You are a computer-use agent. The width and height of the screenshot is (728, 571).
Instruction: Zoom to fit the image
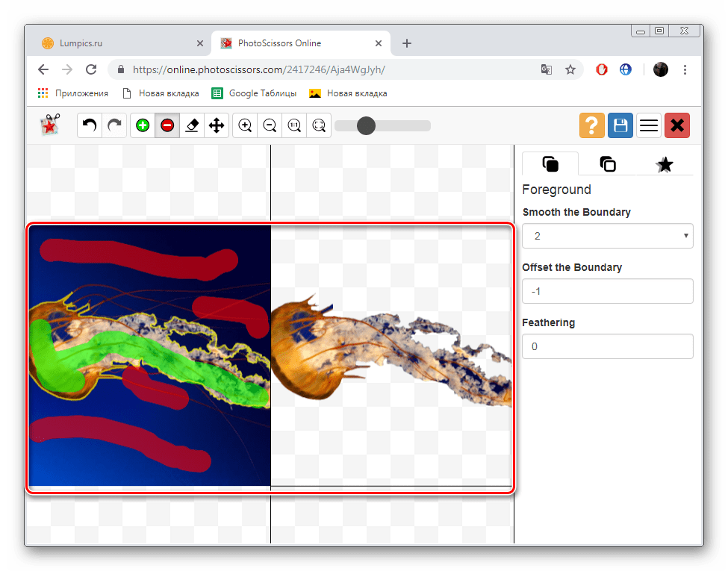coord(319,125)
